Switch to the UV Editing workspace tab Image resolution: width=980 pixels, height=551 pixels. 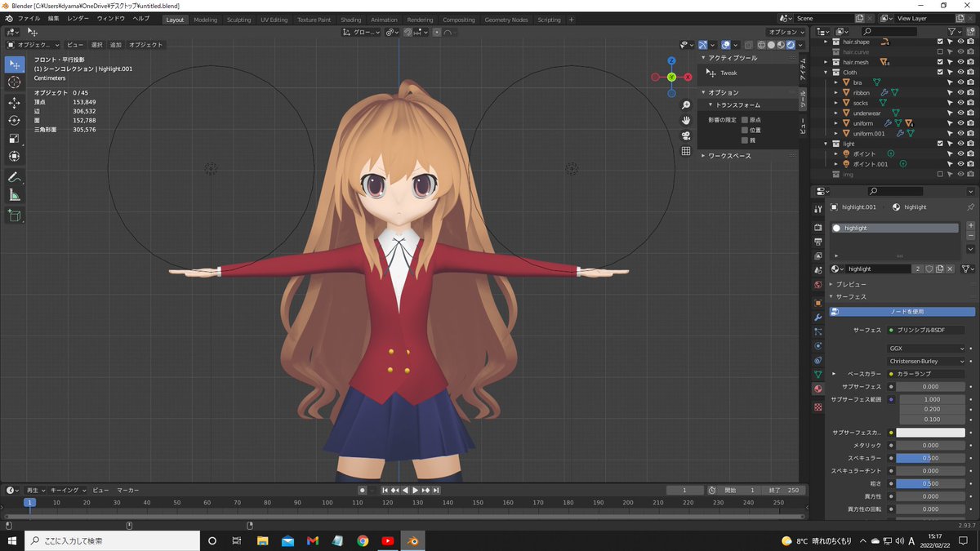point(274,20)
